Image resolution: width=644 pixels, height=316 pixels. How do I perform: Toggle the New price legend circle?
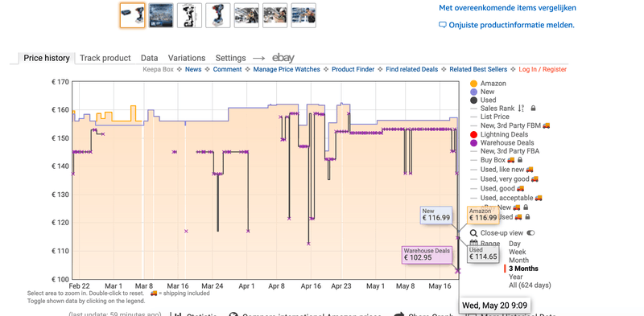(473, 92)
